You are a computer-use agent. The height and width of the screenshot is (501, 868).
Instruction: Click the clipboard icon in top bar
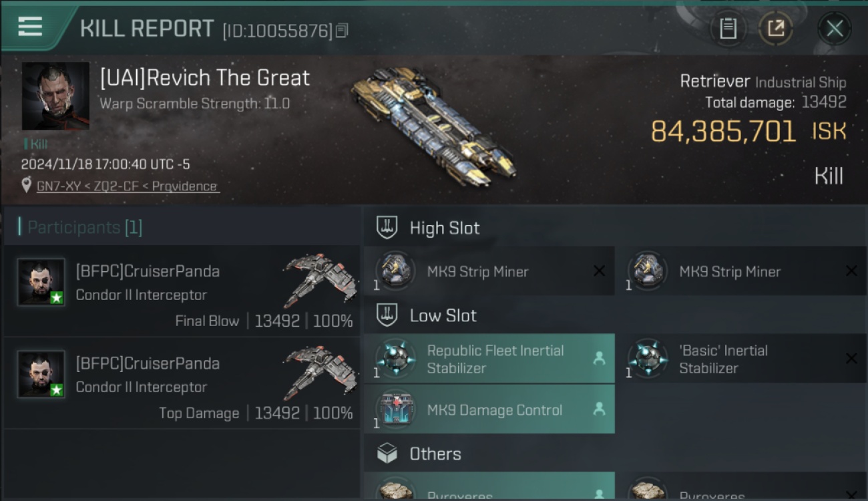(x=728, y=29)
